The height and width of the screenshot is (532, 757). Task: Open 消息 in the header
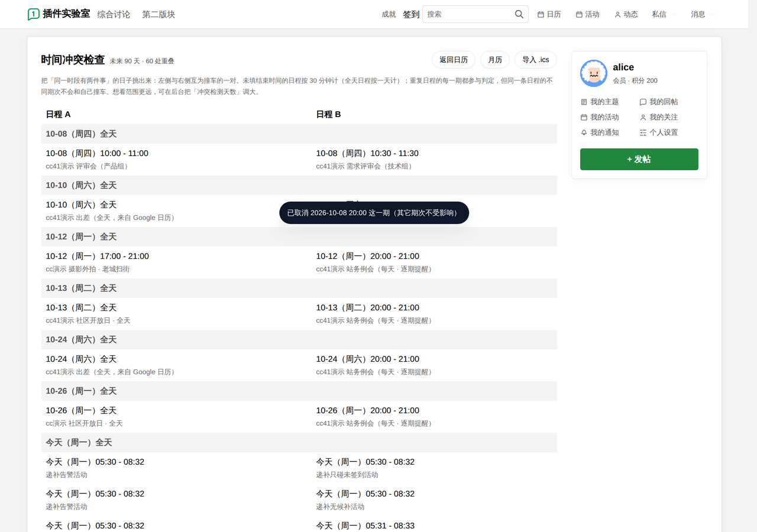(x=698, y=14)
